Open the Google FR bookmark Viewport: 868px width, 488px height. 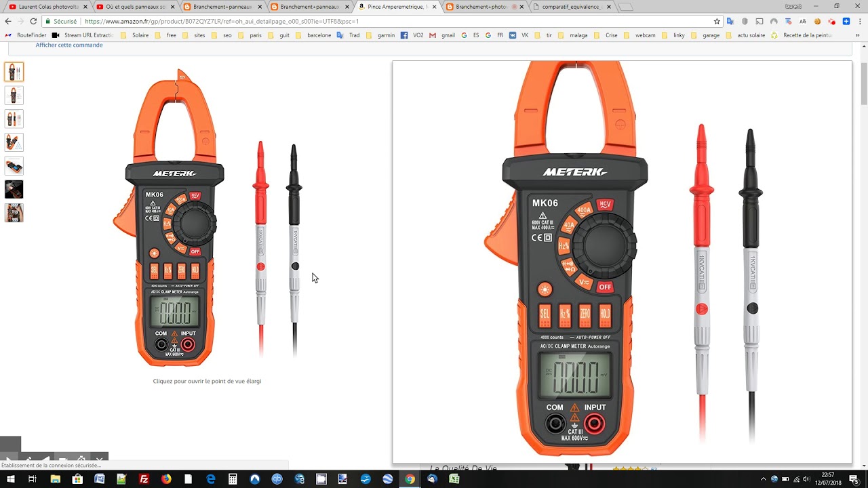tap(494, 35)
